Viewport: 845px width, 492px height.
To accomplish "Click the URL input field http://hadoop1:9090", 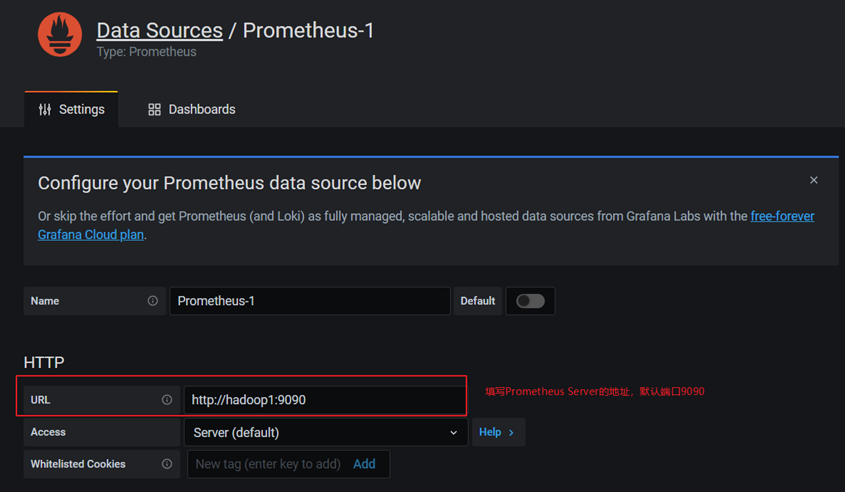I will 325,400.
